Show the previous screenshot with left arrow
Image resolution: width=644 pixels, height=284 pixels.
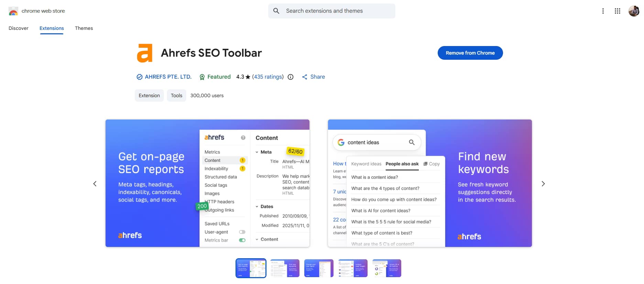coord(95,184)
